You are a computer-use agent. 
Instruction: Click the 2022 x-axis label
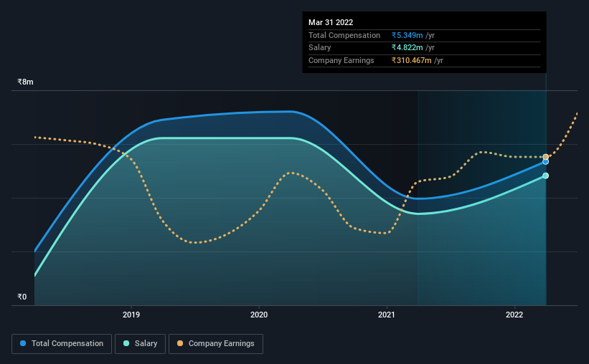click(514, 315)
